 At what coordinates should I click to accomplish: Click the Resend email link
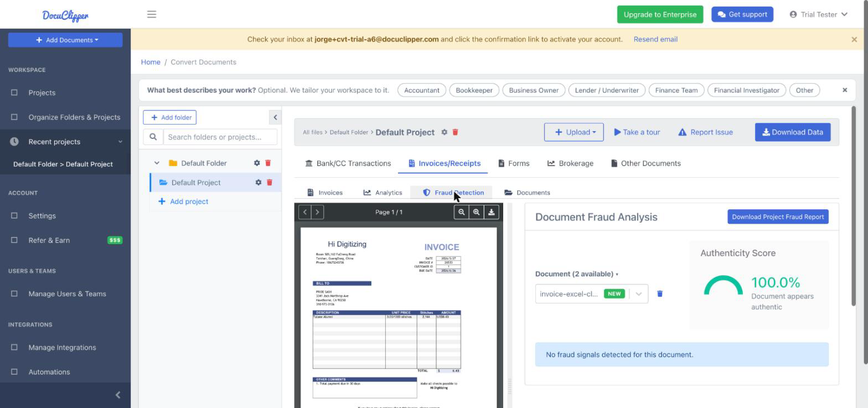[x=655, y=39]
